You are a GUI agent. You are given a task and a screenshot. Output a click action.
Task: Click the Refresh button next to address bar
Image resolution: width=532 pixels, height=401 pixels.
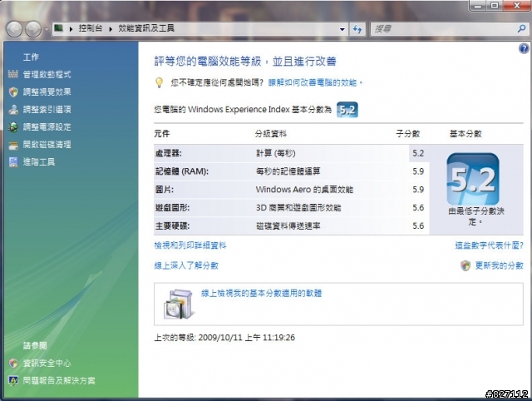(x=357, y=29)
